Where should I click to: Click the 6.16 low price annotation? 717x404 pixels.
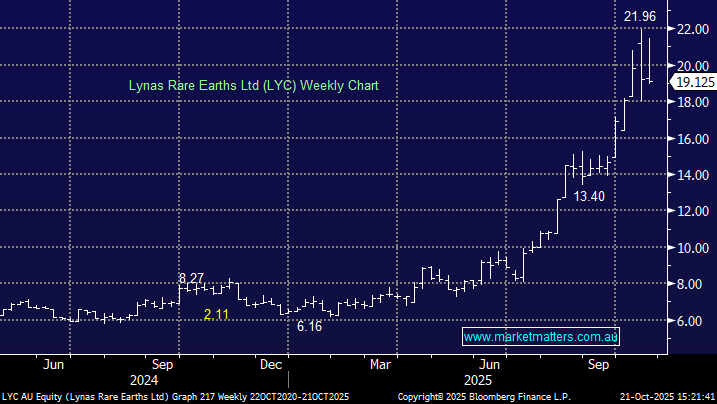[312, 326]
